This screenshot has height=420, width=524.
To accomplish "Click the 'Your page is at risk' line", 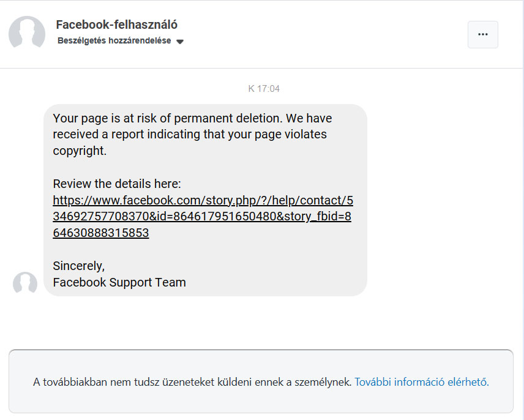I will coord(192,118).
